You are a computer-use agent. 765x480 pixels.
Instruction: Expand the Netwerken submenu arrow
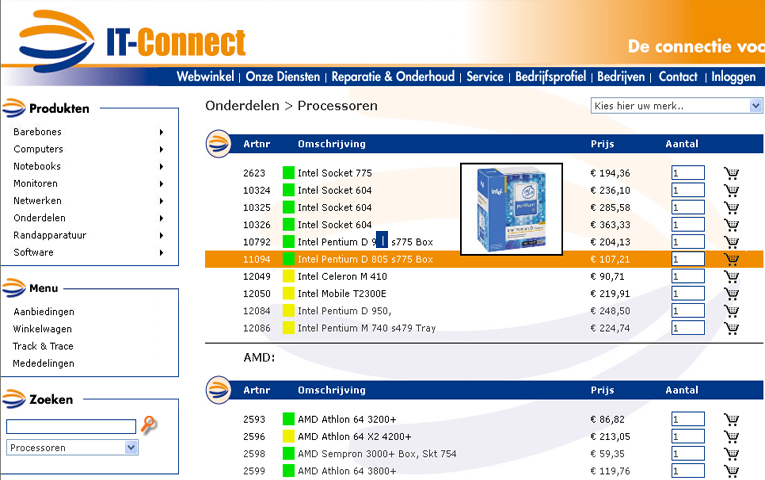(161, 201)
